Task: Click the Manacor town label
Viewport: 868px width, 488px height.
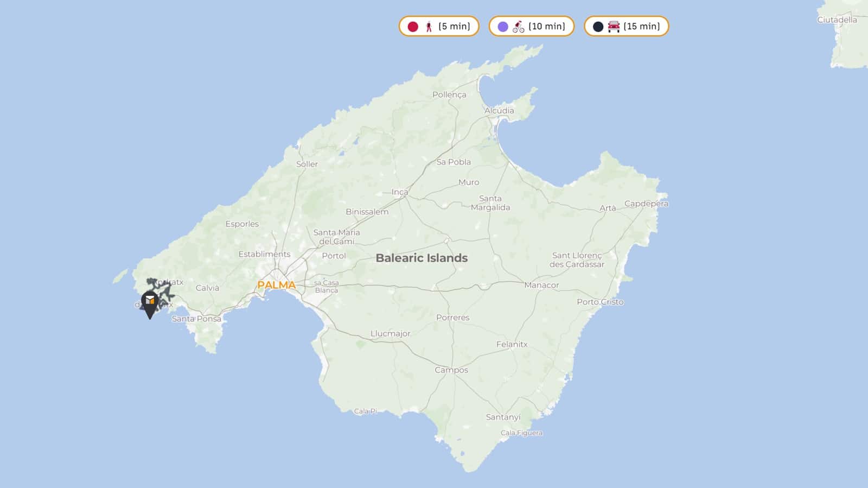Action: pyautogui.click(x=541, y=285)
